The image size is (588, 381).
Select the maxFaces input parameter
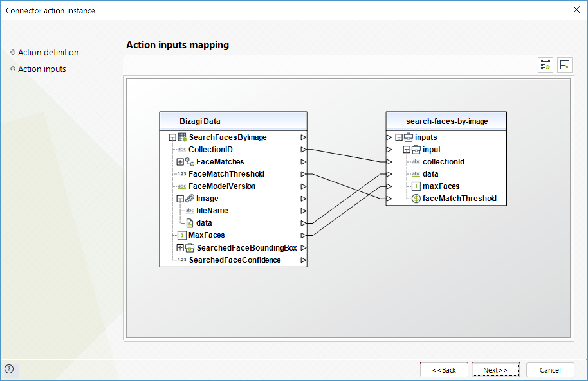coord(441,186)
